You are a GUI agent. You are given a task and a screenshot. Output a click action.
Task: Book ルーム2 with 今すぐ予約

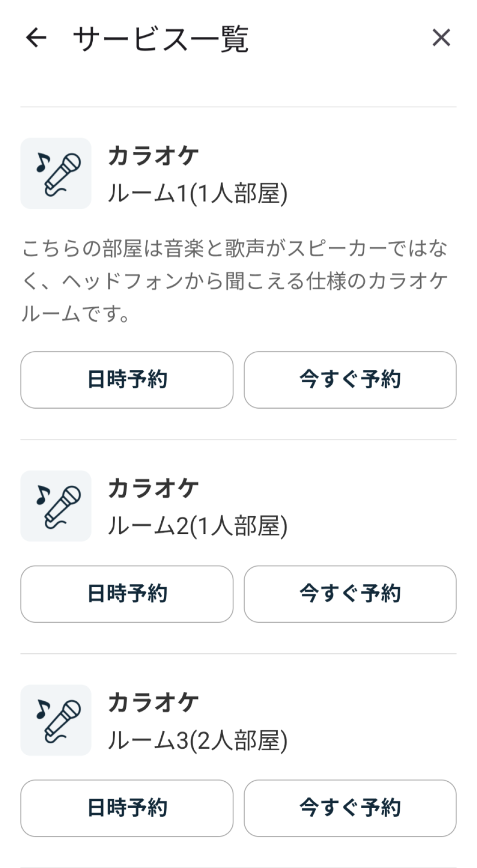(350, 594)
